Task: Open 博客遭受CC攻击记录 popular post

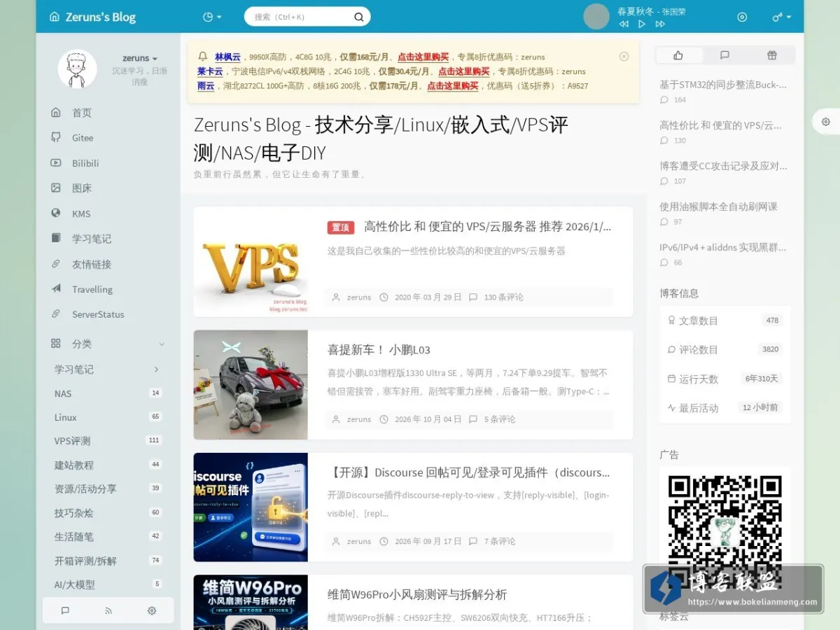Action: [723, 166]
